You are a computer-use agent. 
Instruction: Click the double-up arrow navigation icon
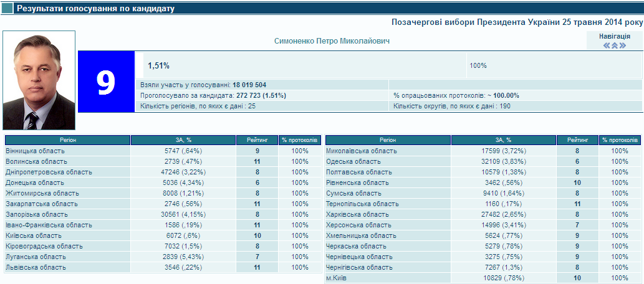(x=614, y=45)
